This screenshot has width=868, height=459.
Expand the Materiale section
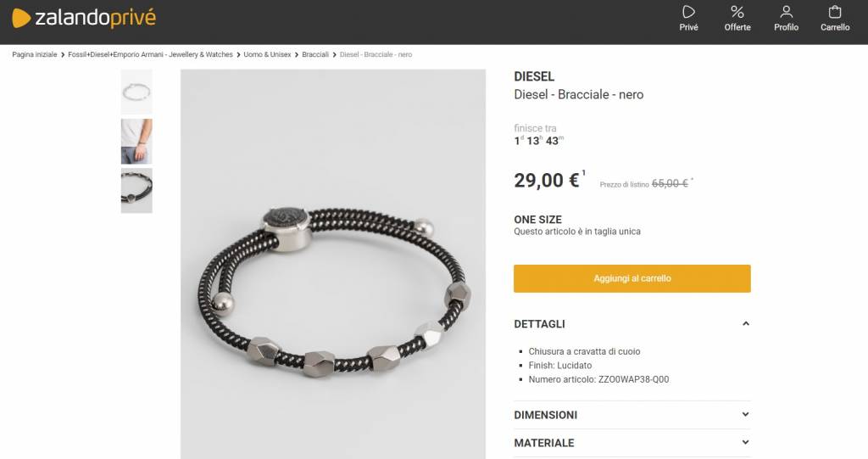[x=632, y=442]
